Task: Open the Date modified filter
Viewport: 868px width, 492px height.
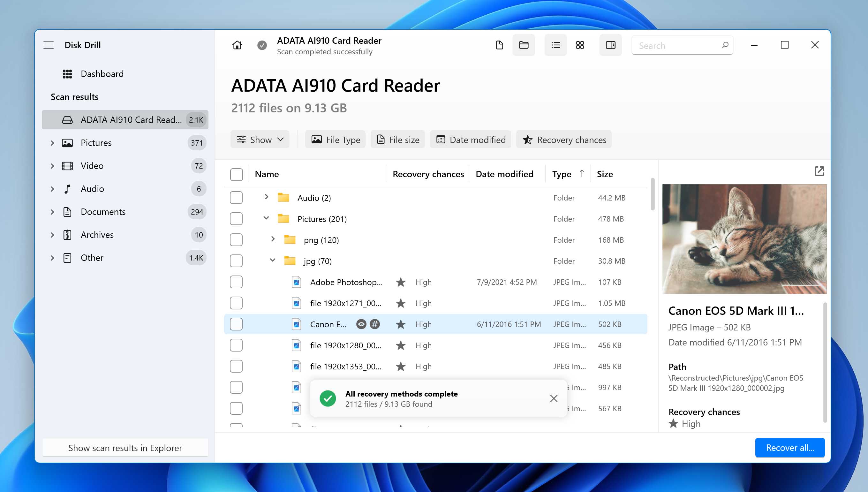Action: (x=470, y=140)
